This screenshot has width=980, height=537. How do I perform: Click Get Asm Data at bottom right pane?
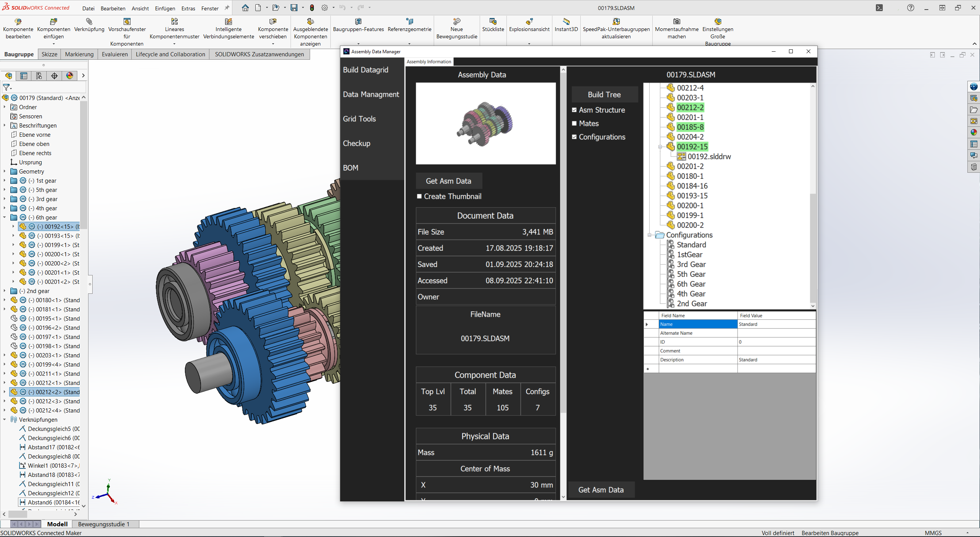(601, 490)
